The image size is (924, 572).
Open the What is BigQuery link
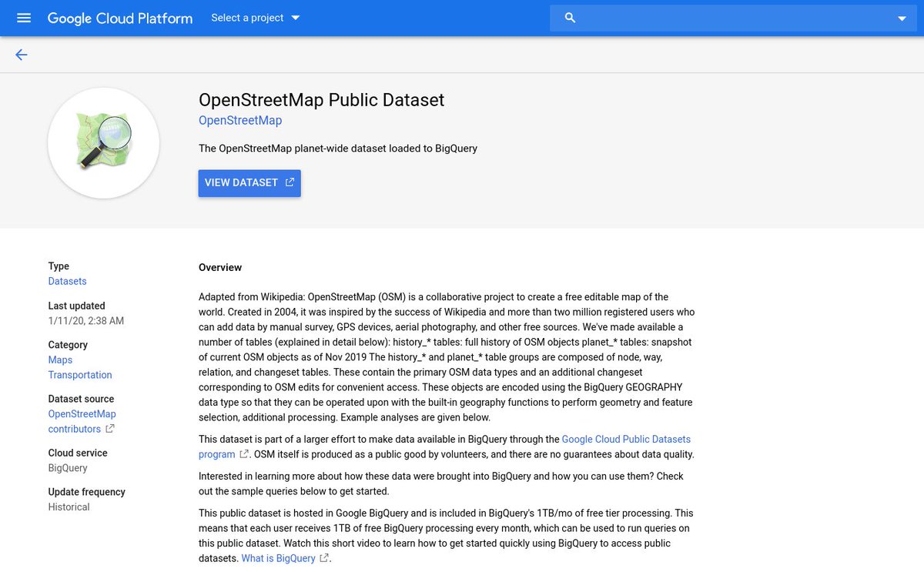pyautogui.click(x=278, y=558)
